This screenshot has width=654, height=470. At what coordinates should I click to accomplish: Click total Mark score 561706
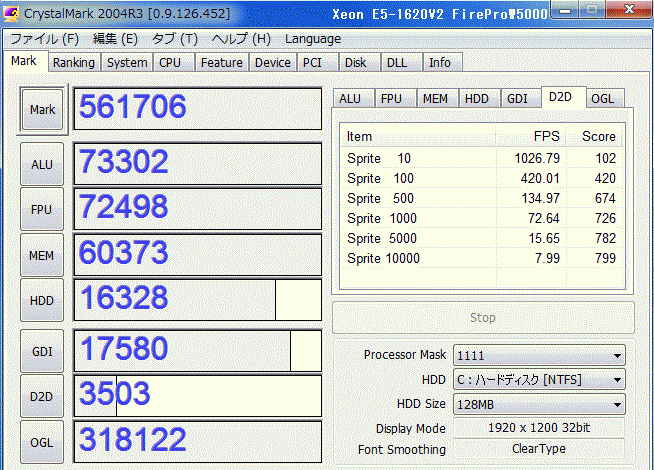tap(198, 108)
